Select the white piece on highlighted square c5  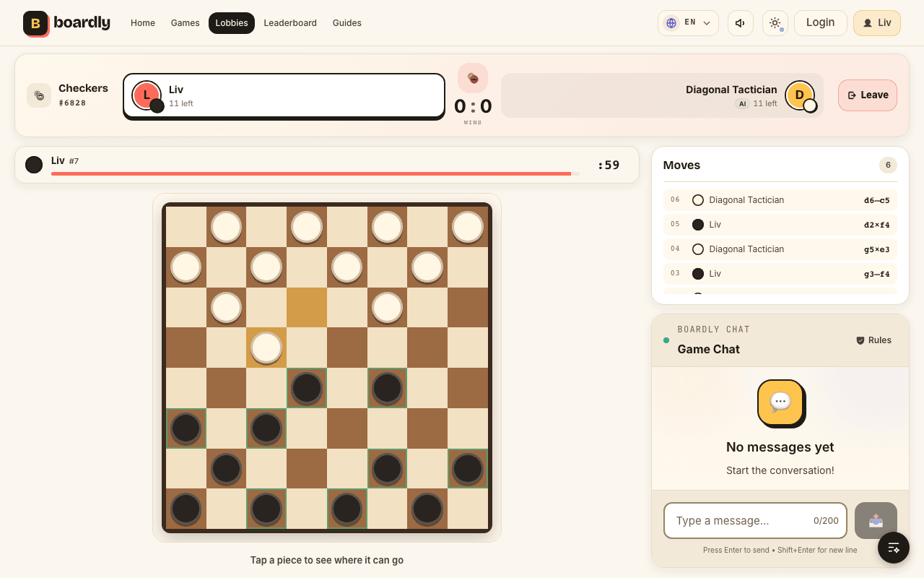tap(266, 348)
